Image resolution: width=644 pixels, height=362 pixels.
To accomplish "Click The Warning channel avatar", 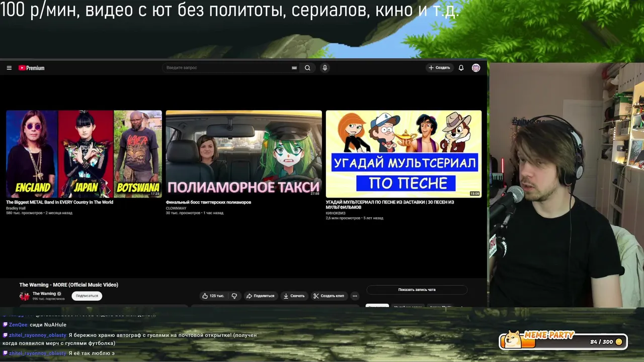I will [24, 296].
